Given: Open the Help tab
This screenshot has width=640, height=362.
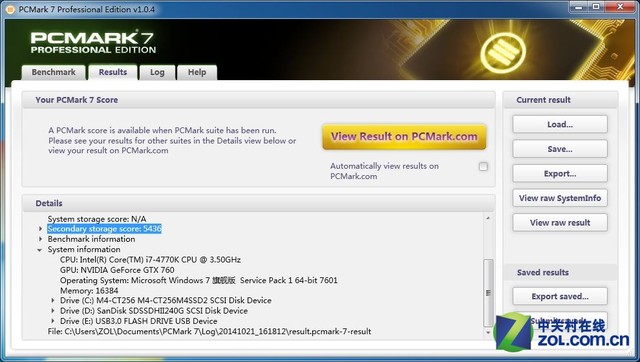Looking at the screenshot, I should click(x=197, y=72).
